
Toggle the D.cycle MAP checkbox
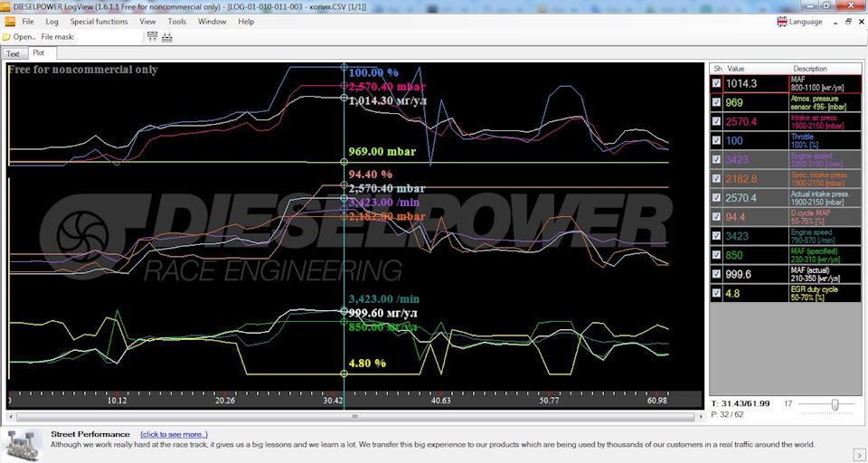pyautogui.click(x=717, y=216)
